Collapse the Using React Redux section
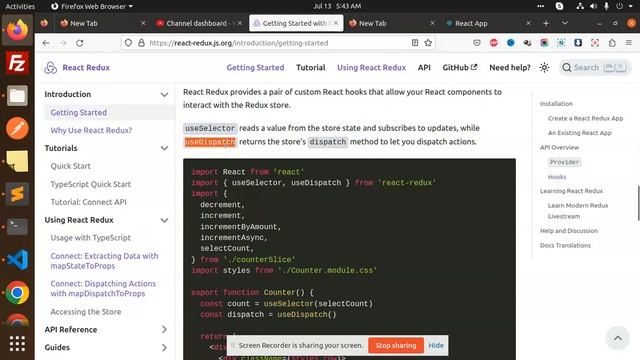The image size is (640, 360). [164, 220]
